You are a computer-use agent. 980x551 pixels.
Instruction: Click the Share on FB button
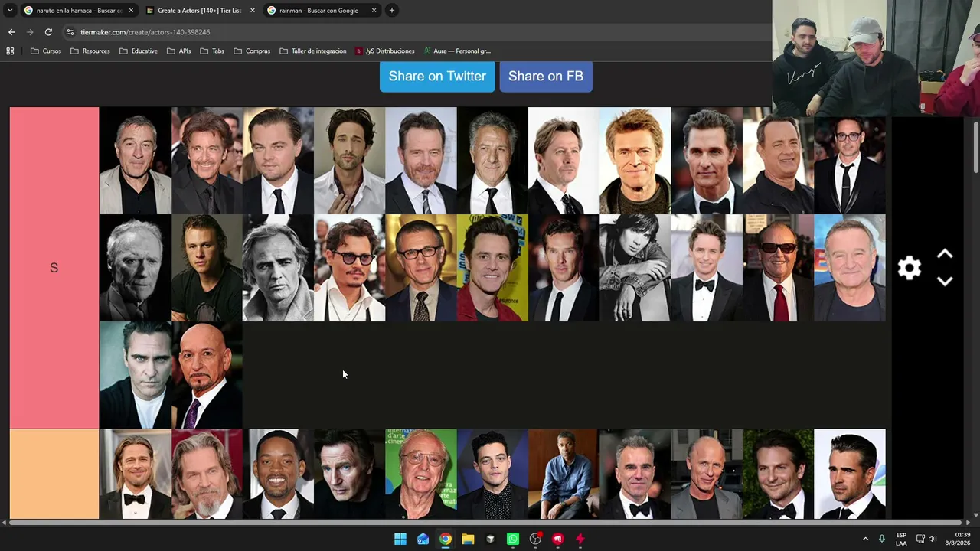point(546,77)
